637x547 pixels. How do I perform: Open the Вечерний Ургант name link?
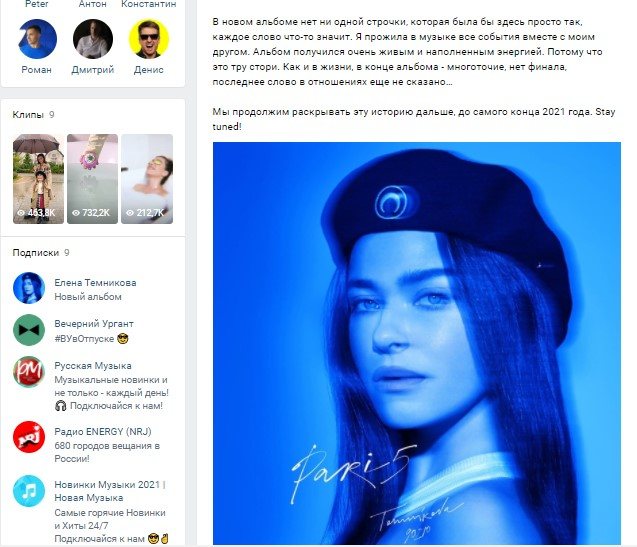click(x=94, y=324)
